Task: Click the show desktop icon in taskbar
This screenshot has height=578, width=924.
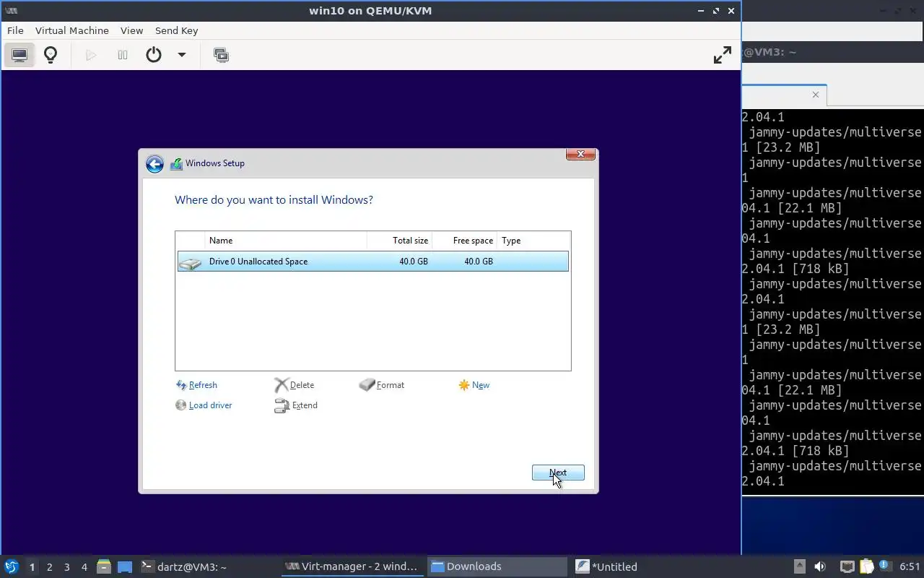Action: [125, 566]
